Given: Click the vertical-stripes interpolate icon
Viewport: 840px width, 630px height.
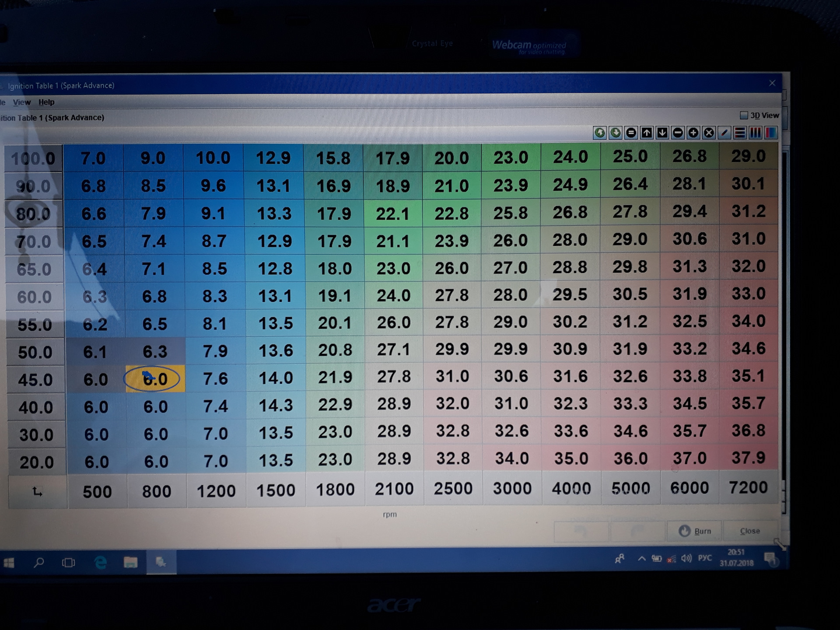Looking at the screenshot, I should click(755, 133).
